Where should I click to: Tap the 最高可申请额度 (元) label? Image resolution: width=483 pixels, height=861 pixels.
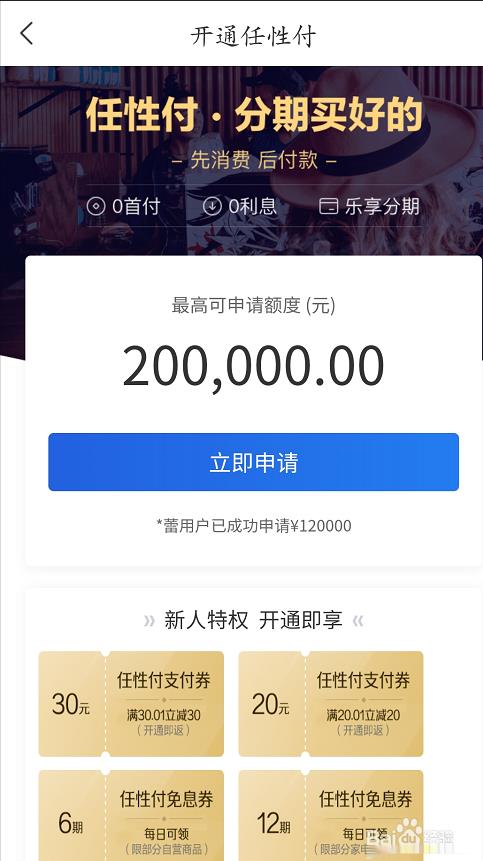(254, 305)
